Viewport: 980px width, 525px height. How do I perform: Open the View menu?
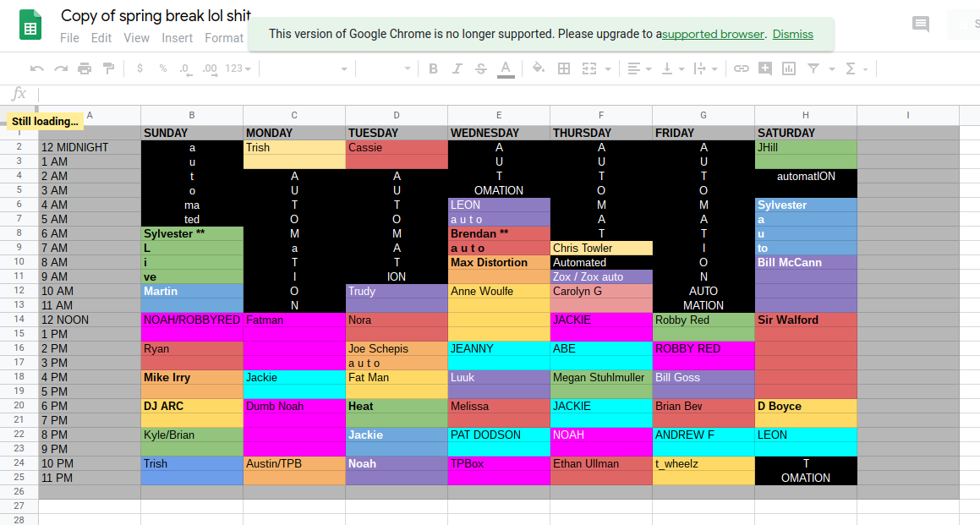pyautogui.click(x=136, y=38)
